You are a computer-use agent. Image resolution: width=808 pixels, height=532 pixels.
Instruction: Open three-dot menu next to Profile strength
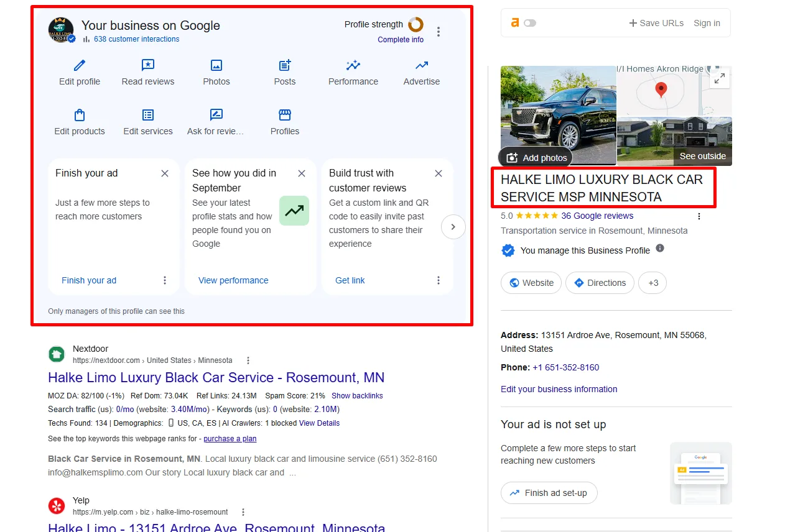coord(439,32)
